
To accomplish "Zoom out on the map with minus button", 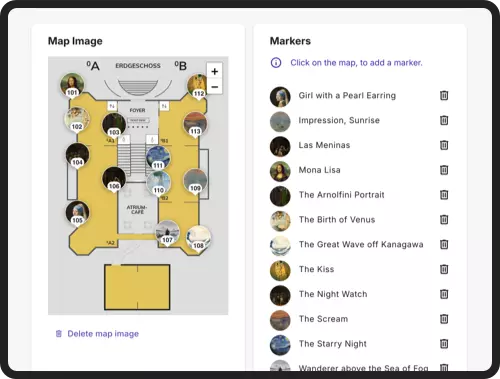I will 215,87.
